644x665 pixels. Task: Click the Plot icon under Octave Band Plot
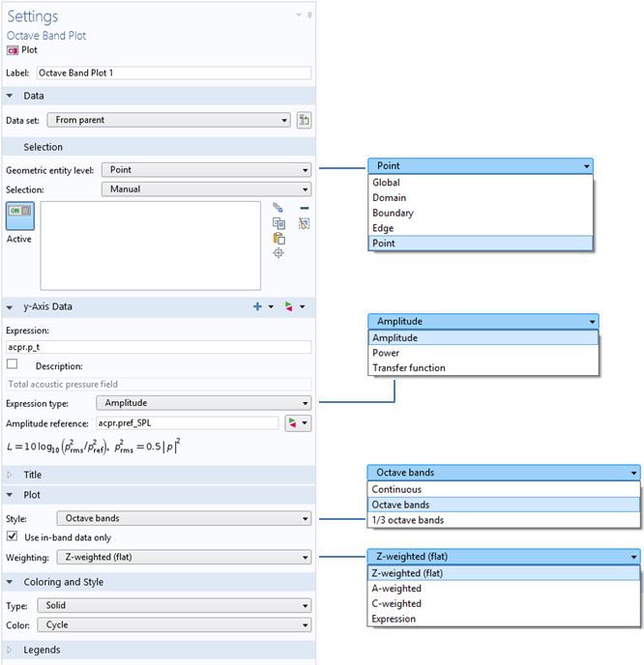[13, 50]
